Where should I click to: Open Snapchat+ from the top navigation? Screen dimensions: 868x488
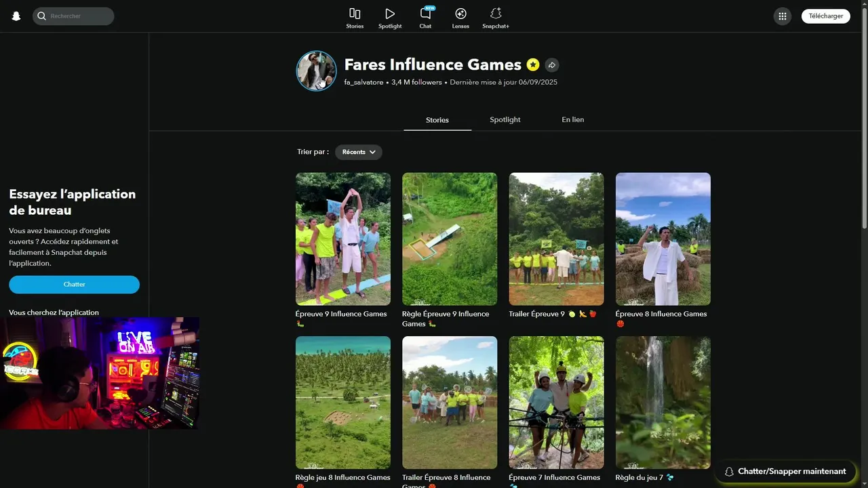pyautogui.click(x=496, y=18)
